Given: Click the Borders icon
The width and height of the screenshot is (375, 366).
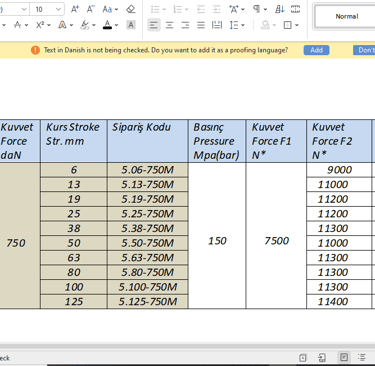Looking at the screenshot, I should [x=287, y=25].
